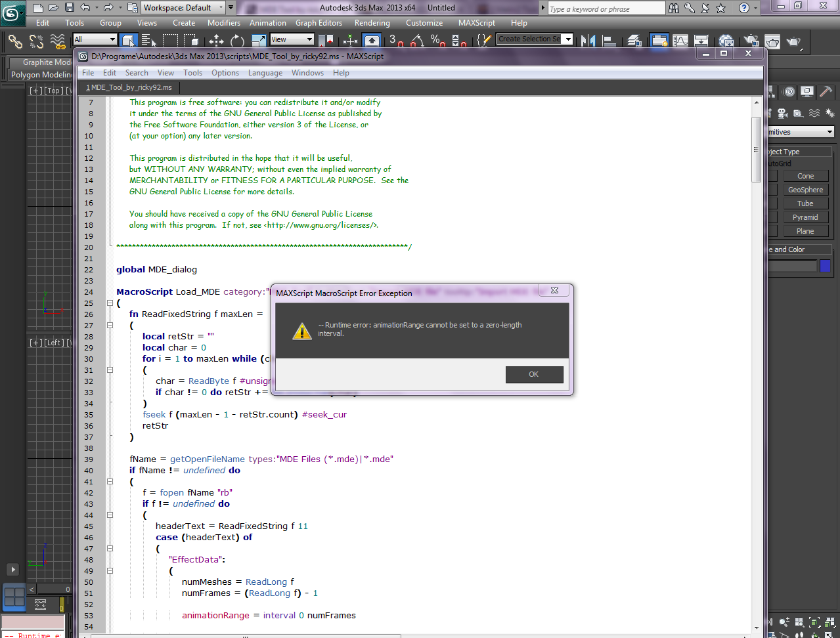Check the AutoGrid checkbox
Screen dimensions: 840x638
pyautogui.click(x=776, y=163)
